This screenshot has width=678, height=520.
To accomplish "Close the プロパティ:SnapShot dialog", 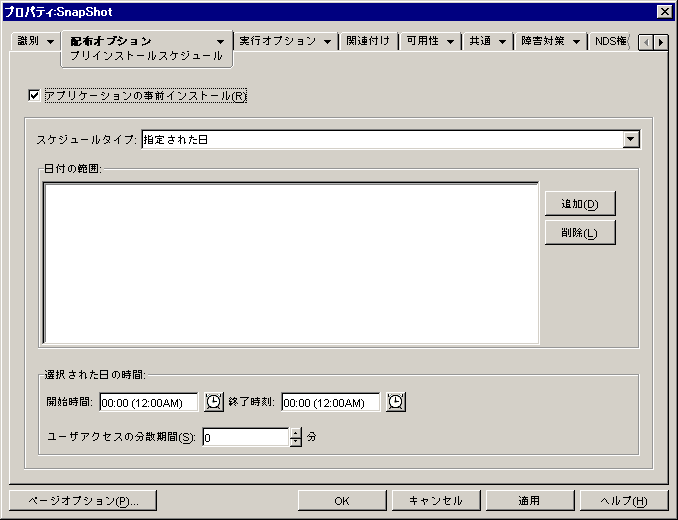I will tap(664, 12).
